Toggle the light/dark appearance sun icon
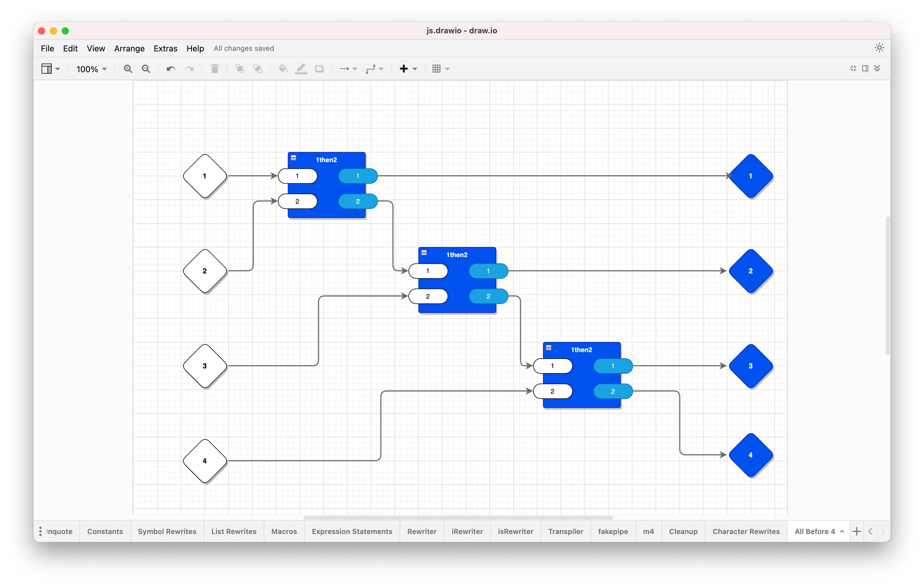 click(879, 47)
